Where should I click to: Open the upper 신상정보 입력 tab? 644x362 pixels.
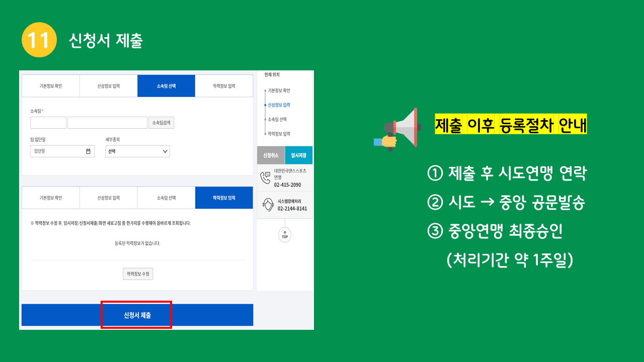pyautogui.click(x=108, y=86)
